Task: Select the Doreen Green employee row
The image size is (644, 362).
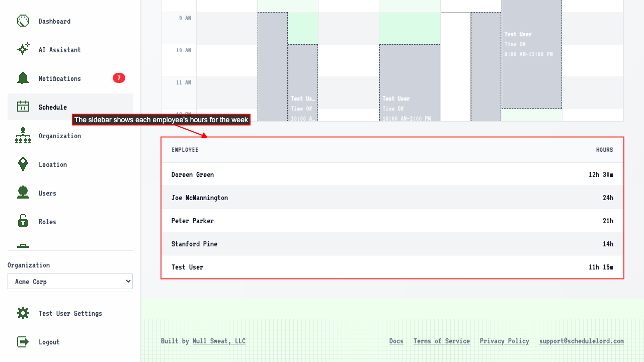Action: point(392,174)
